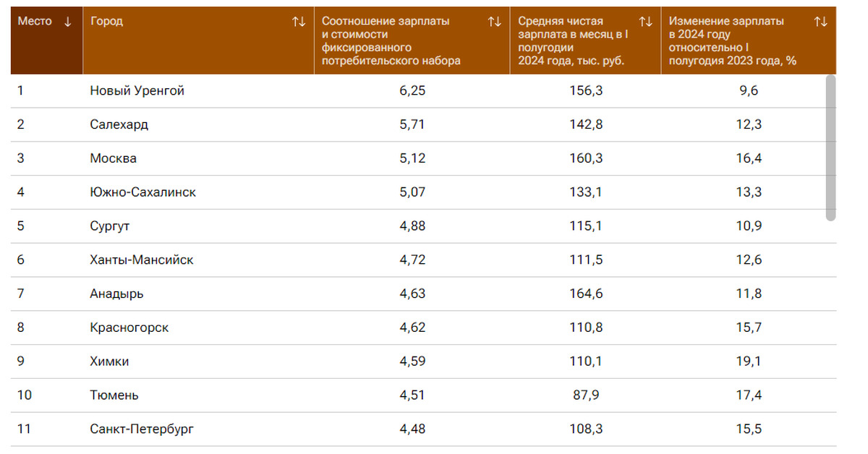Screen dimensions: 868x454
Task: Click the Москва city cell
Action: tap(114, 158)
